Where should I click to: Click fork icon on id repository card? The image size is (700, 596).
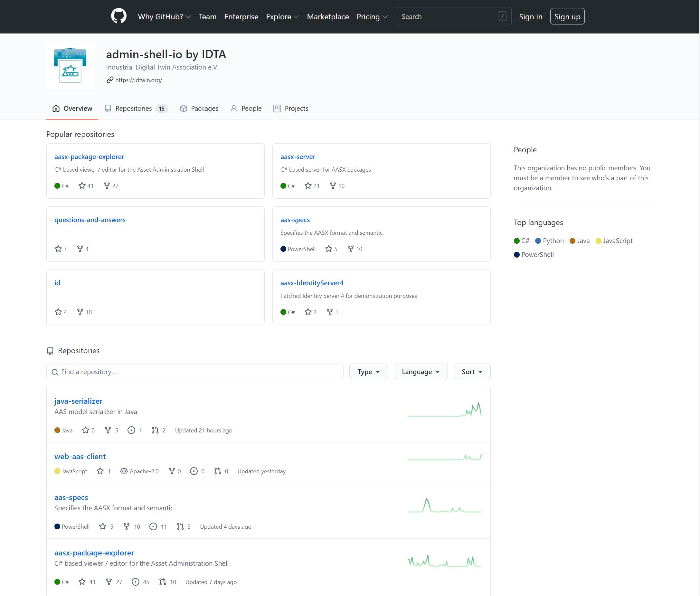click(x=80, y=312)
